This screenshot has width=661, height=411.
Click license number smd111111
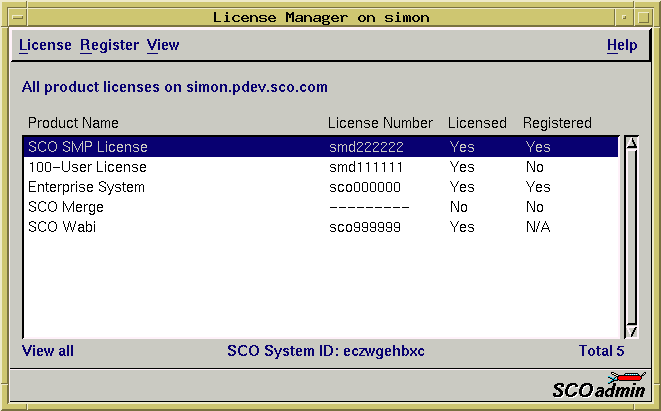365,167
